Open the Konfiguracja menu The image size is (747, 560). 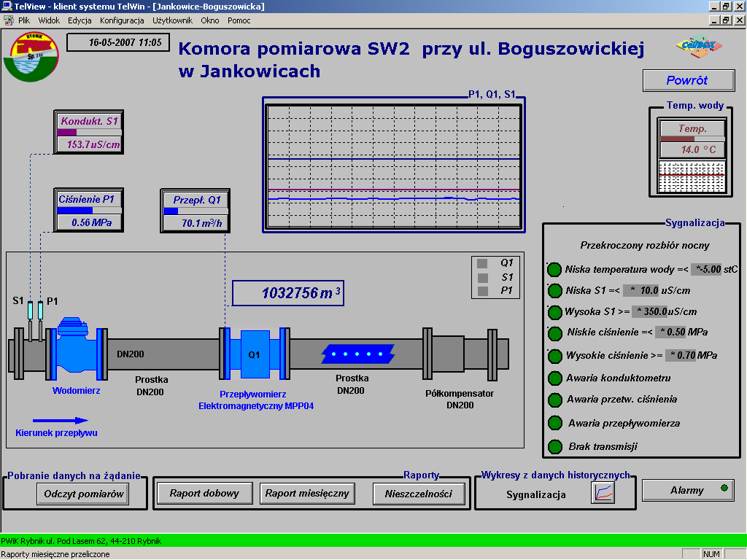pos(122,20)
